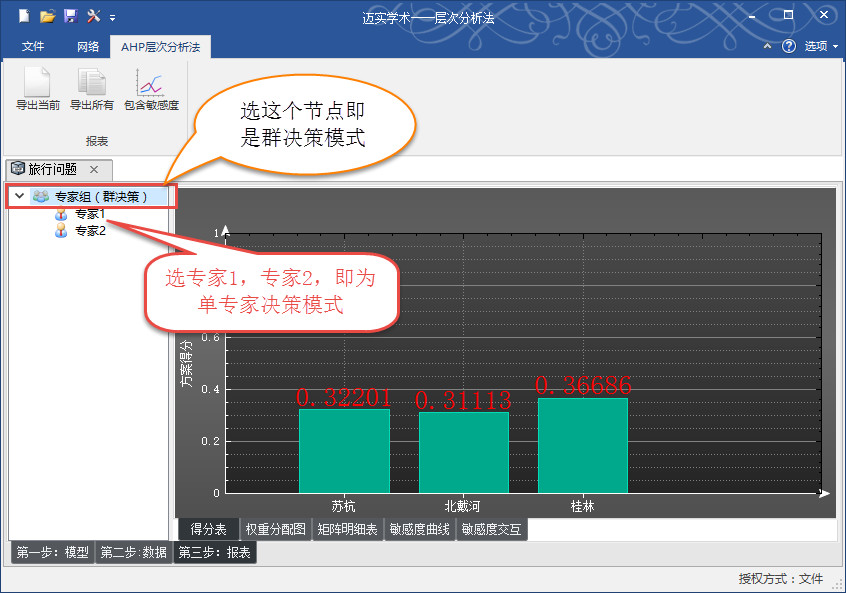Screen dimensions: 846x593
Task: Click the 苏杭 bar in chart
Action: click(344, 451)
